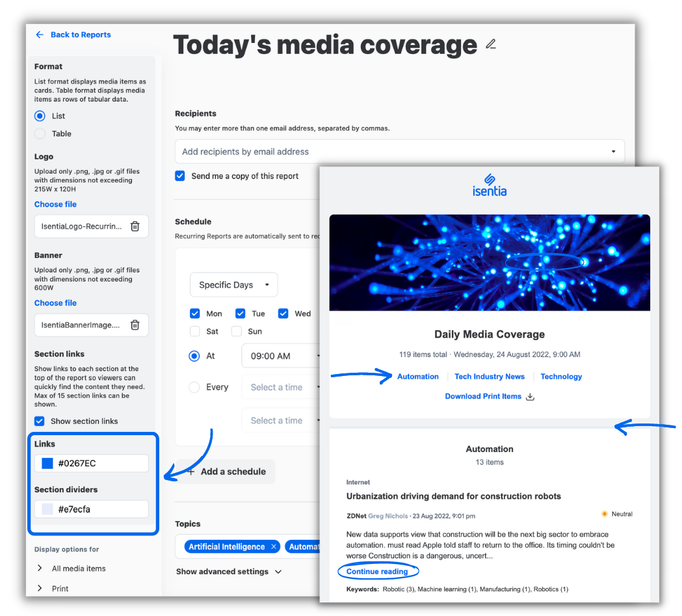Click Choose file under Logo

[55, 204]
